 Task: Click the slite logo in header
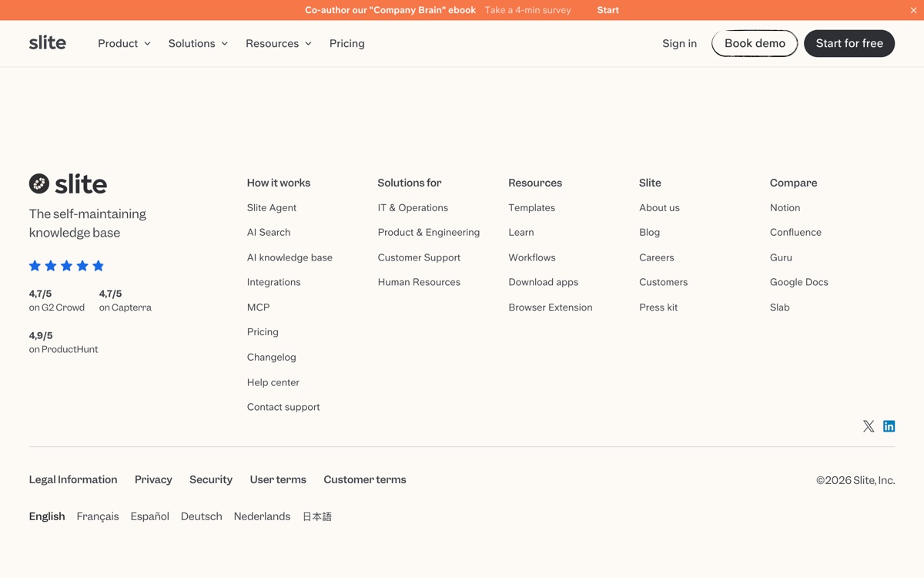[48, 43]
